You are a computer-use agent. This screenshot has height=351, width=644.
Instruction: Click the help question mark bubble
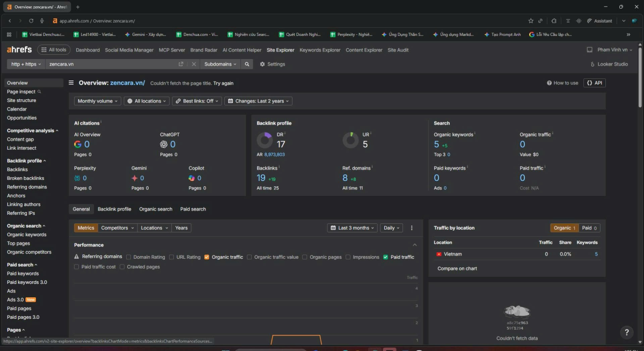pyautogui.click(x=626, y=333)
